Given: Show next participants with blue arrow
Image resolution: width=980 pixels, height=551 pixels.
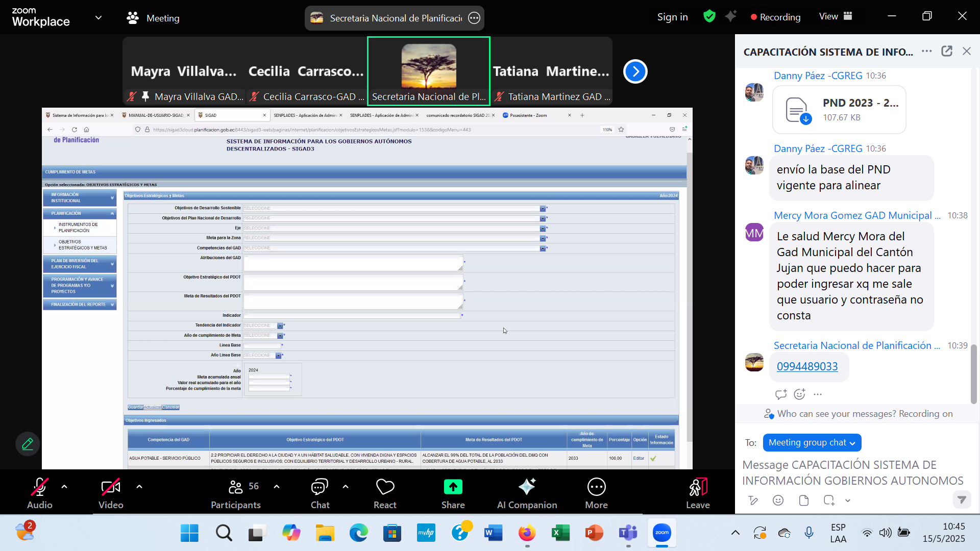Looking at the screenshot, I should [635, 71].
